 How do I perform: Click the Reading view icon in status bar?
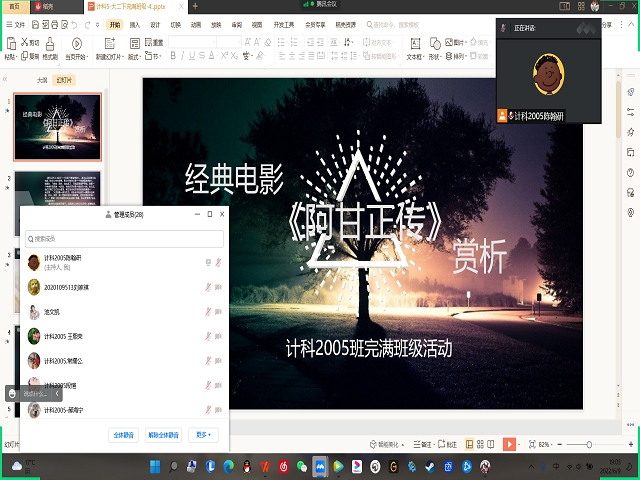pyautogui.click(x=491, y=444)
